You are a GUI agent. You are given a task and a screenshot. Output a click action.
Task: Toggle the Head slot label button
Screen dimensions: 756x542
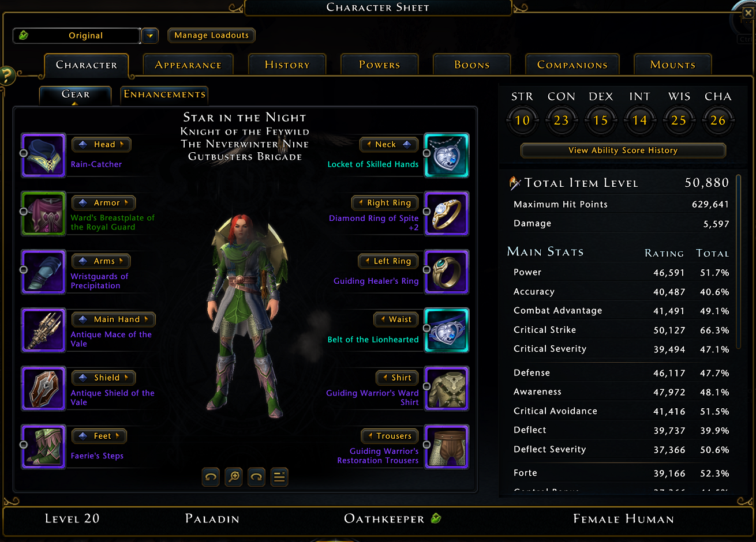pyautogui.click(x=102, y=144)
